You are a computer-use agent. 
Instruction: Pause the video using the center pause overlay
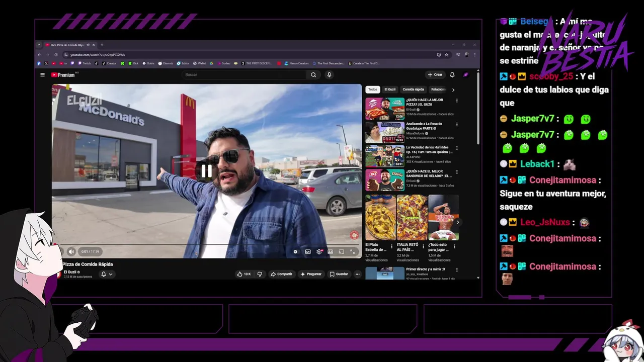pos(207,171)
